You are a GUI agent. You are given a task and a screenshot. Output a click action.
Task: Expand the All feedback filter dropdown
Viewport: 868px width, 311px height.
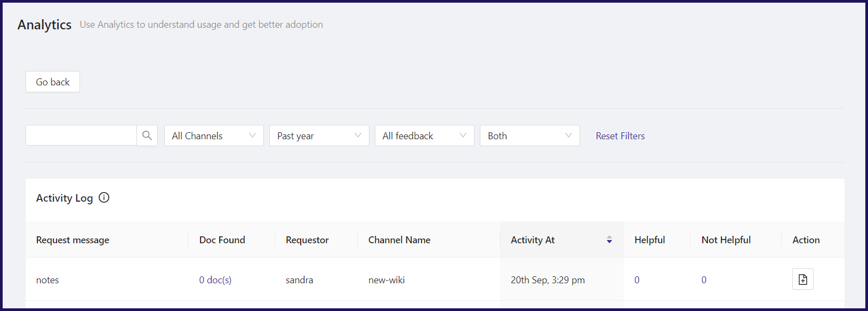pyautogui.click(x=424, y=135)
